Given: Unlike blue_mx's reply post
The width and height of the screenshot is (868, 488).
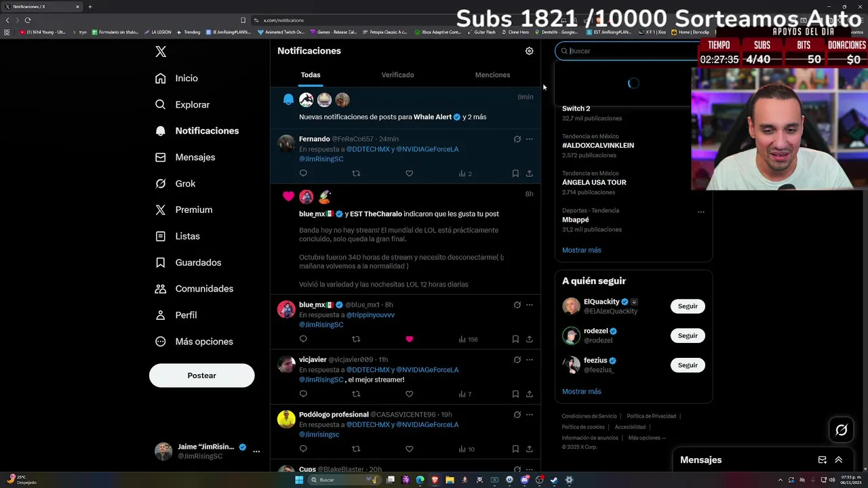Looking at the screenshot, I should (x=409, y=339).
